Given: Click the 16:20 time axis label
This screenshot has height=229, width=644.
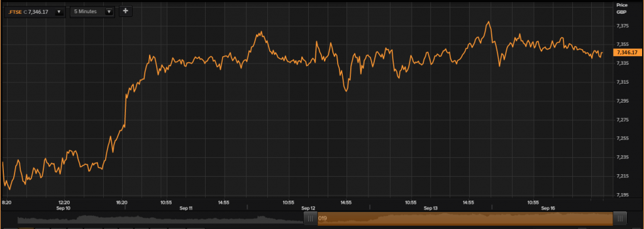Looking at the screenshot, I should (122, 203).
